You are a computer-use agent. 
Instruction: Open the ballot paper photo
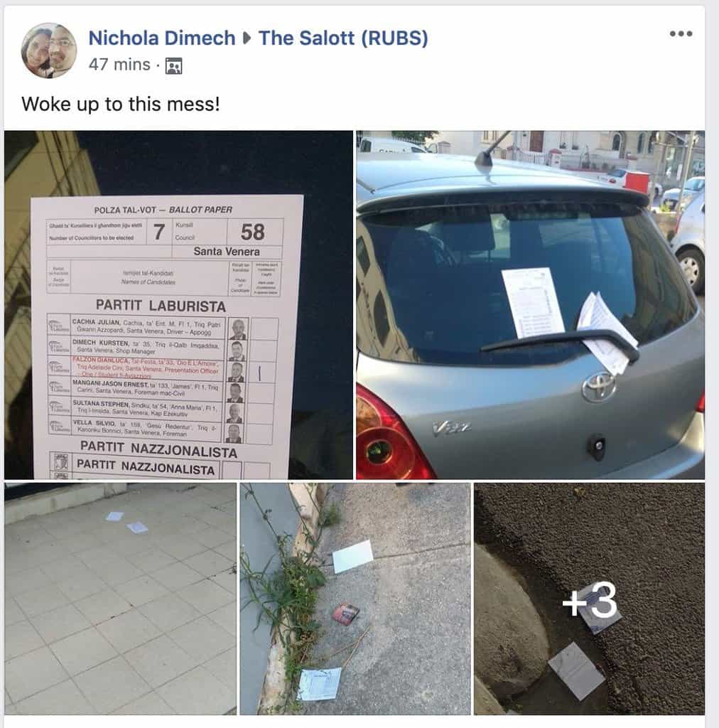178,304
